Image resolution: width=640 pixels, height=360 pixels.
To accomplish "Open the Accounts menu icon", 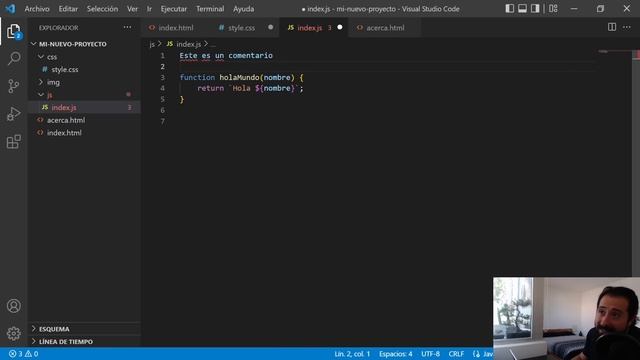I will click(13, 306).
